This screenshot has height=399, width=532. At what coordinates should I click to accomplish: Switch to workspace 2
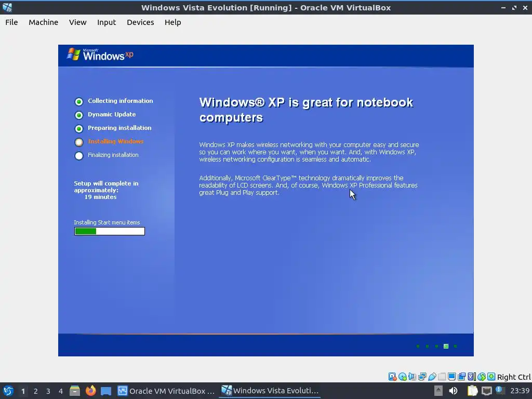36,391
